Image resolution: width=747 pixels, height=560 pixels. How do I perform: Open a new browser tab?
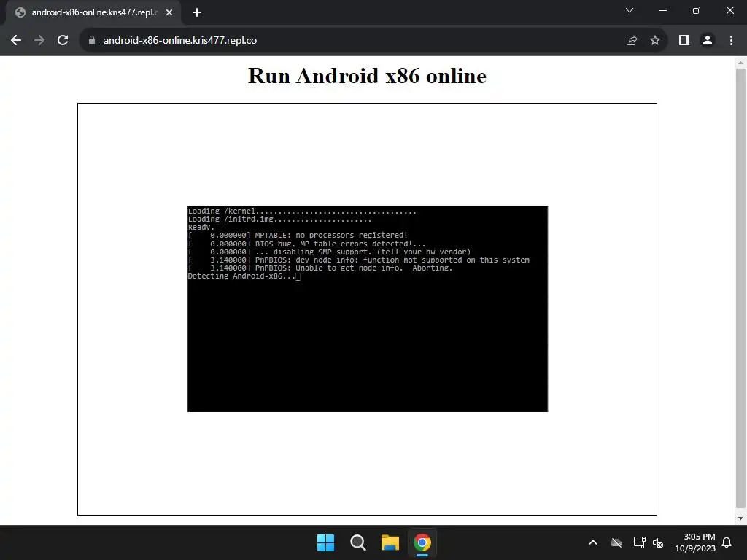[197, 12]
